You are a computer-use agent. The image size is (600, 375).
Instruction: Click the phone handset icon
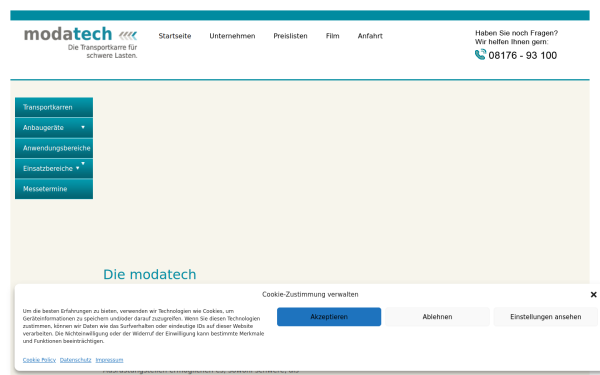point(480,54)
